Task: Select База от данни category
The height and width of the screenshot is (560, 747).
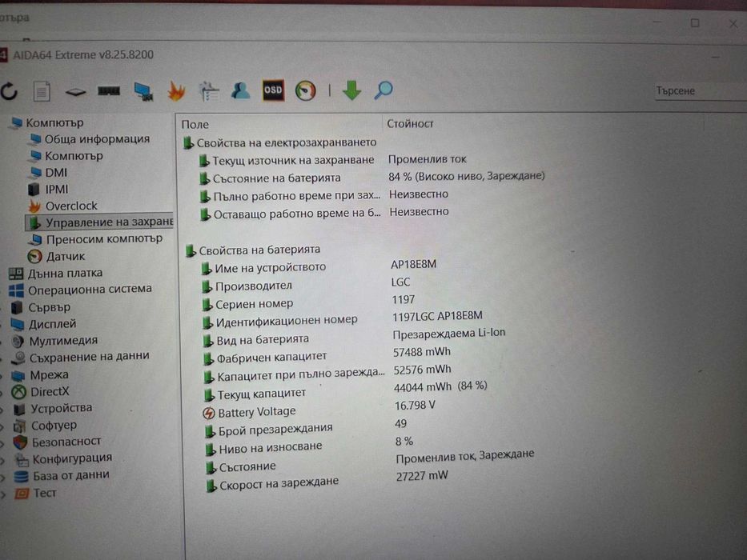Action: tap(62, 475)
